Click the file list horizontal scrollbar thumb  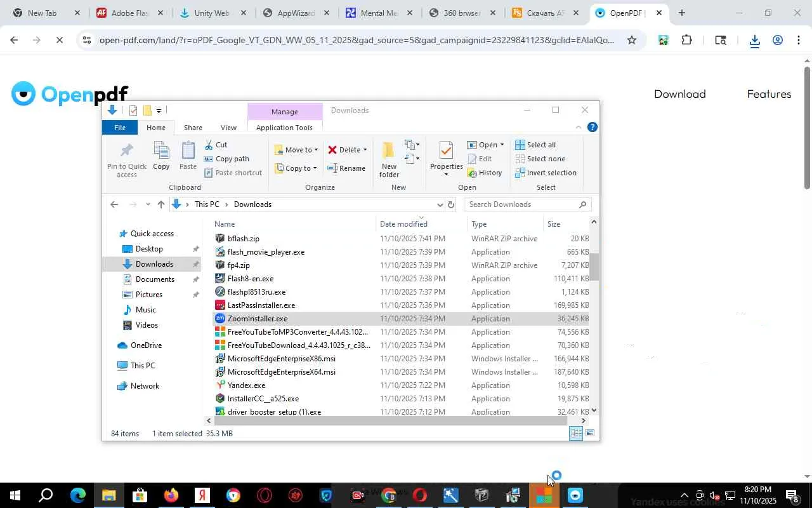[390, 420]
